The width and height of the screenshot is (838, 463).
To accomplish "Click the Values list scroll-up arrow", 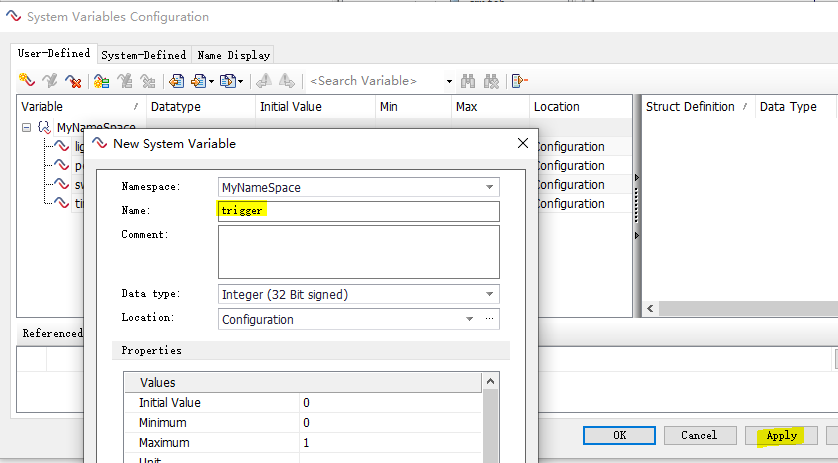I will pyautogui.click(x=490, y=381).
